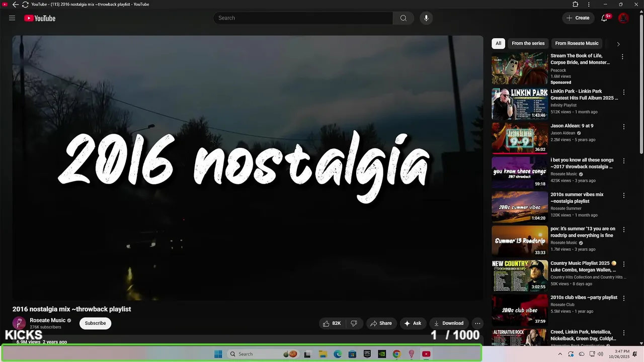Open the app window three-dot menu
The height and width of the screenshot is (362, 644).
(x=589, y=5)
